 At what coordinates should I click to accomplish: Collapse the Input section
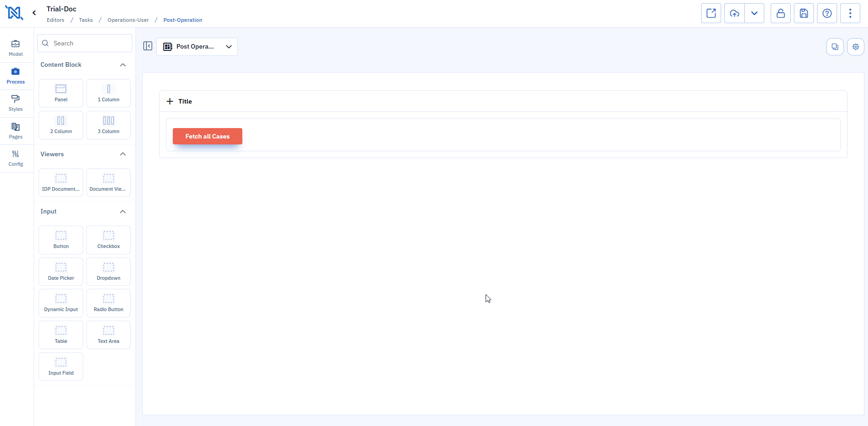123,212
